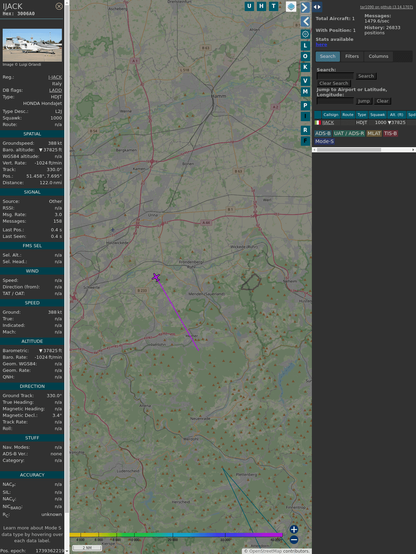Open the map layer switcher icon
The image size is (416, 554).
click(291, 6)
